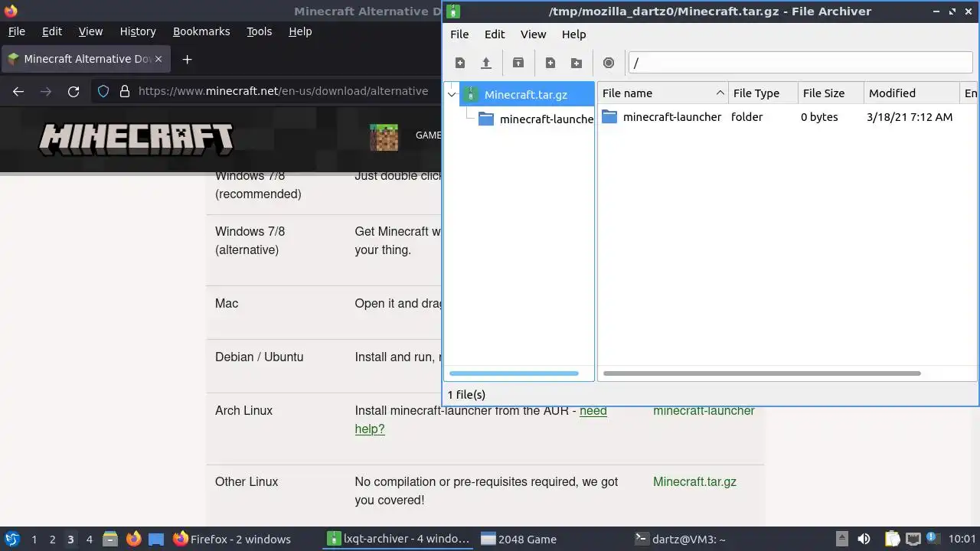Click the archive path input field
Screen dimensions: 980x551
800,63
